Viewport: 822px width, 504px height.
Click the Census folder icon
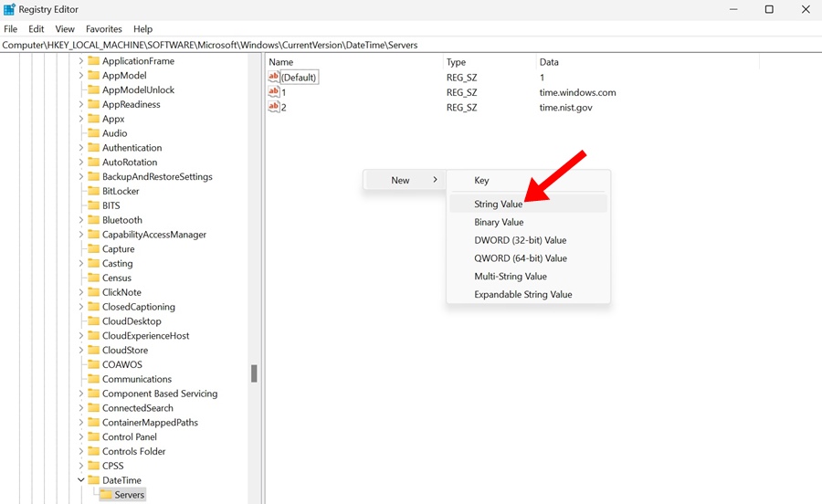[x=94, y=278]
